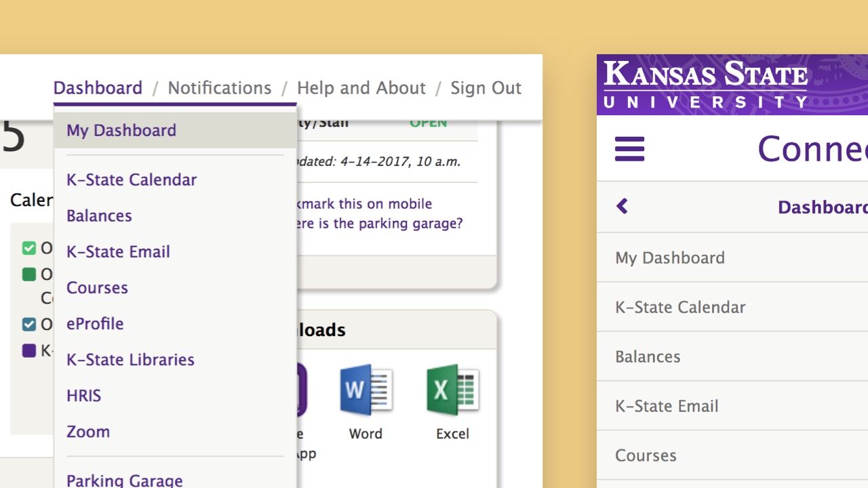Click Sign Out in the top navigation
Image resolution: width=868 pixels, height=488 pixels.
[x=486, y=87]
